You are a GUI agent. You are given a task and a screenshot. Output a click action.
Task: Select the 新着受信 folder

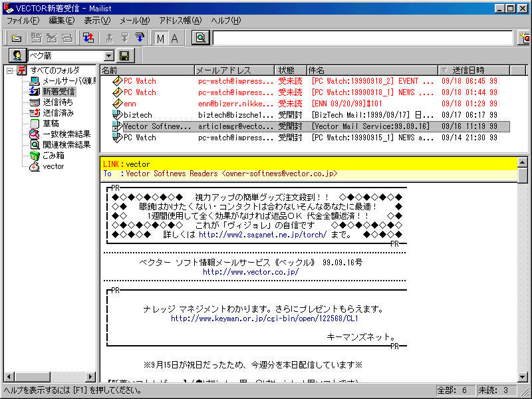pos(59,92)
